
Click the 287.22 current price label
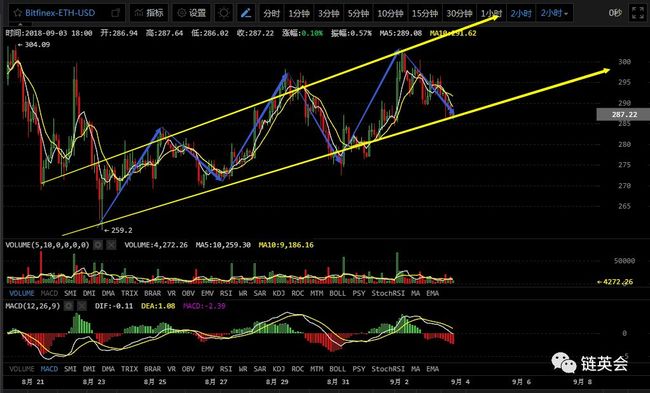[x=623, y=114]
